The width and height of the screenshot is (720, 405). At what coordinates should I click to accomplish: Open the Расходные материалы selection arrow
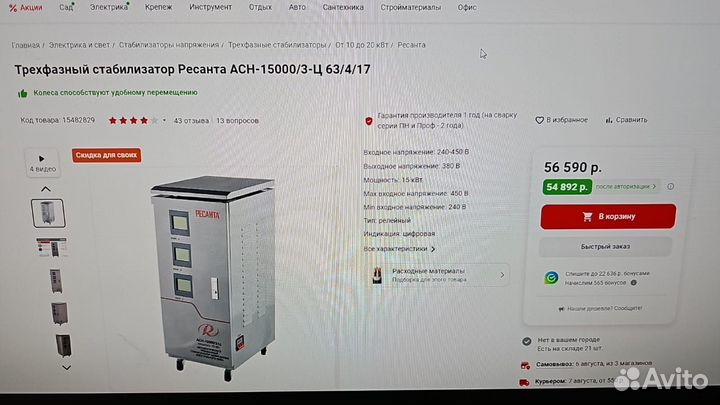[502, 275]
